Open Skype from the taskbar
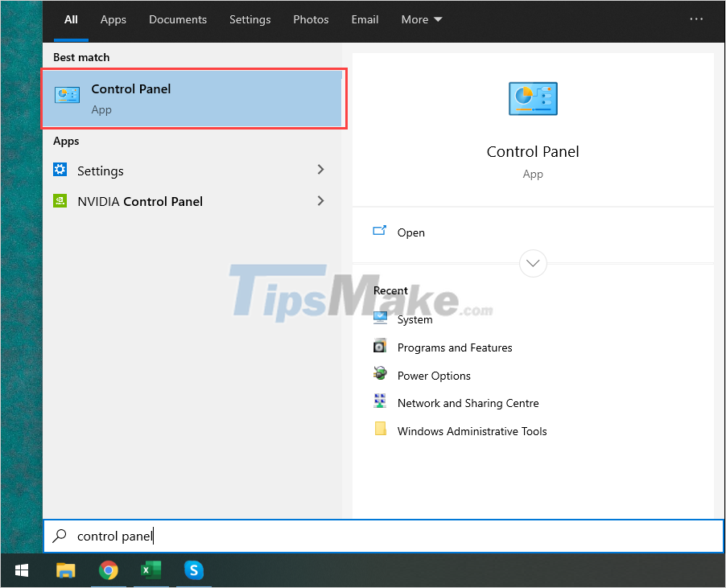 [193, 570]
